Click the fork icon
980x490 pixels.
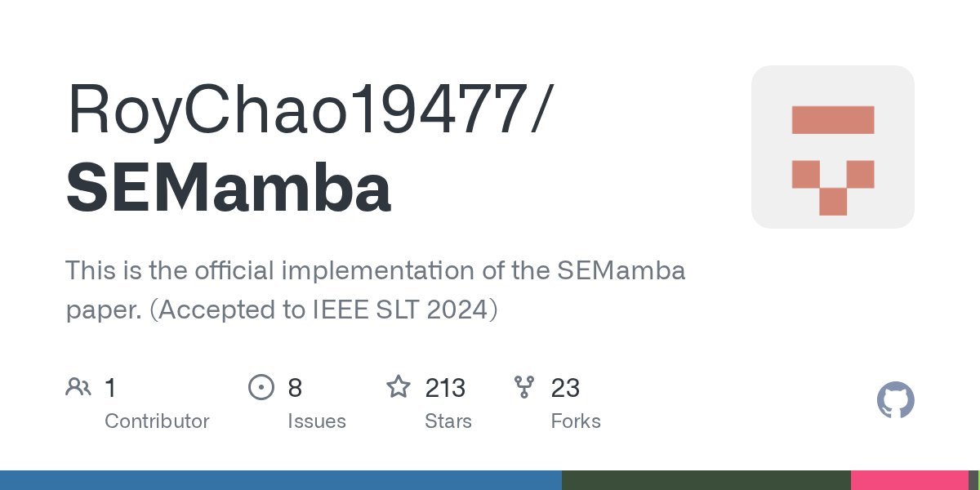(x=523, y=387)
